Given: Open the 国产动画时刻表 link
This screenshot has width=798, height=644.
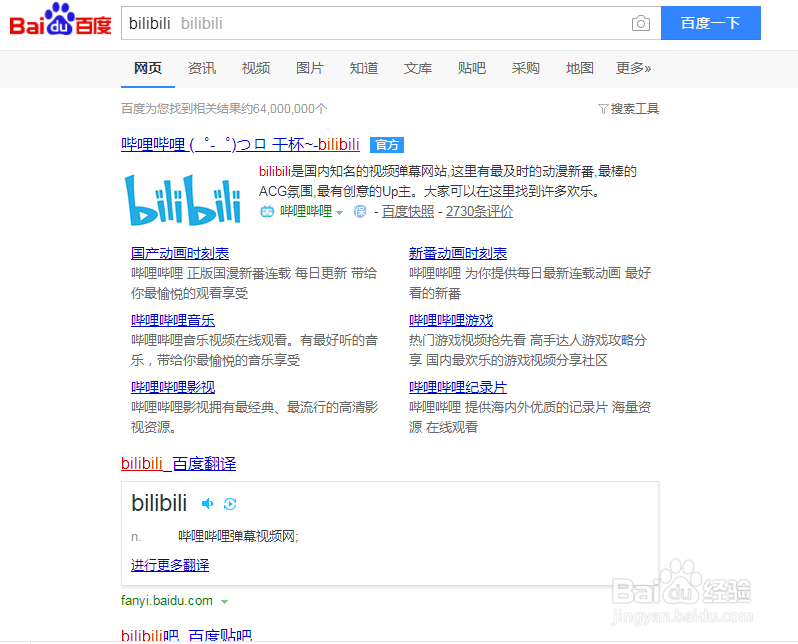Looking at the screenshot, I should point(180,253).
